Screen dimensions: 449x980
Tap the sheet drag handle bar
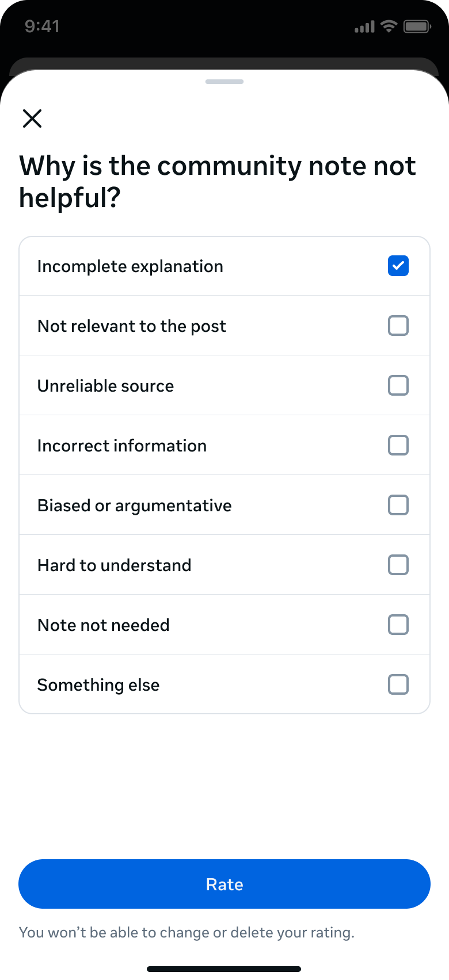224,82
